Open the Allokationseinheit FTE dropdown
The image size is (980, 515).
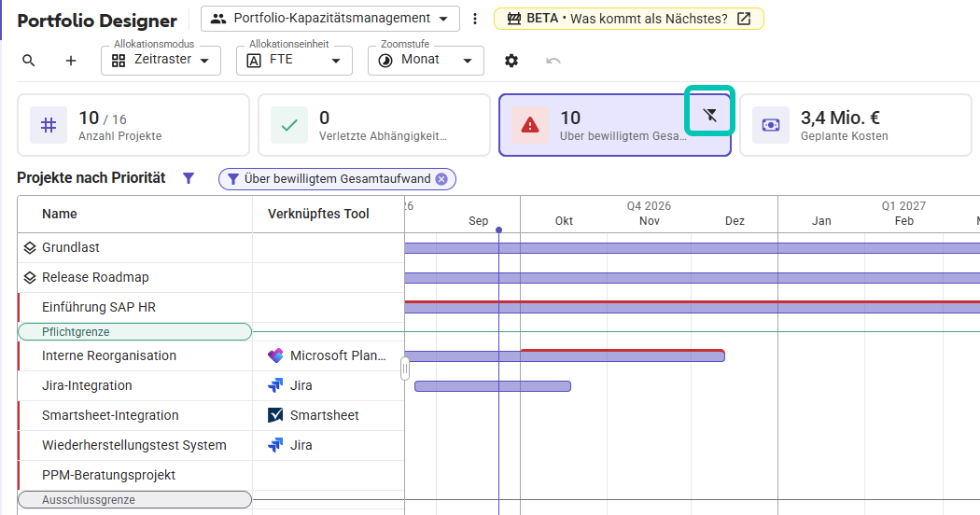pyautogui.click(x=294, y=61)
